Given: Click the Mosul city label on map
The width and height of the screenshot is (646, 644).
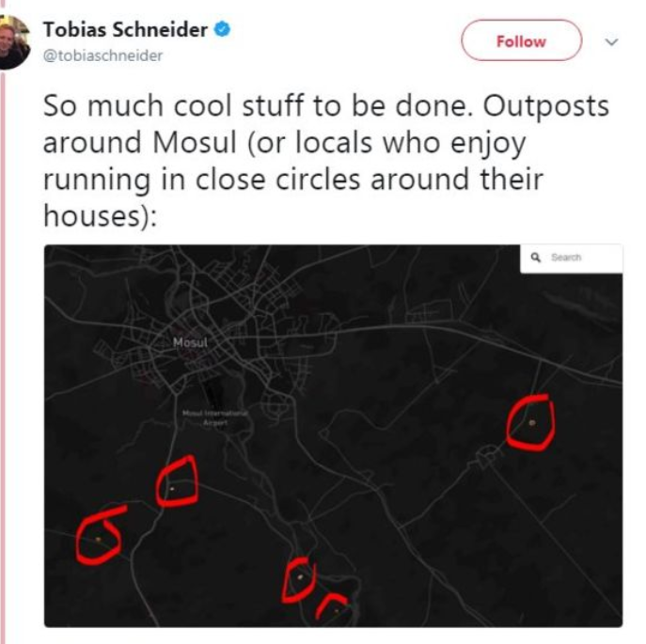Looking at the screenshot, I should 190,341.
